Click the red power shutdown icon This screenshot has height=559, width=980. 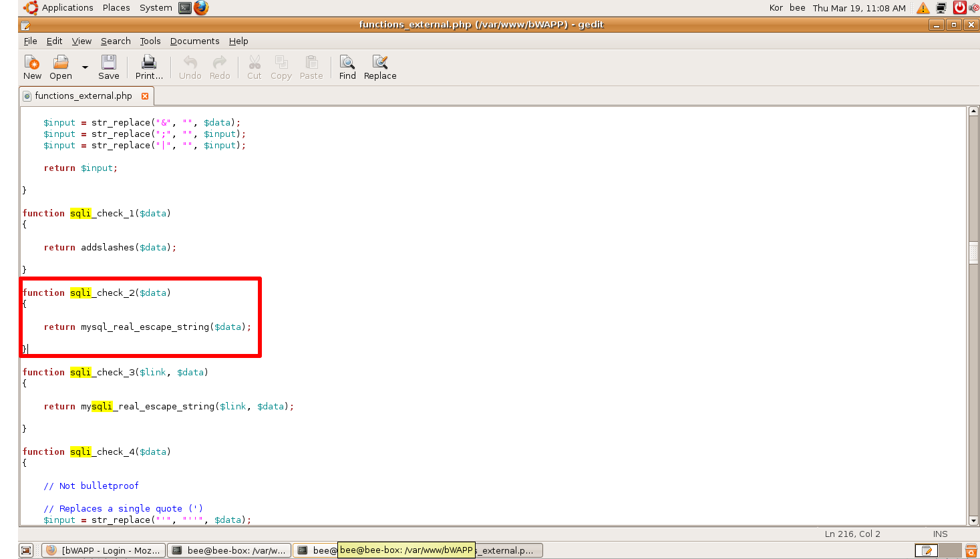pos(960,8)
